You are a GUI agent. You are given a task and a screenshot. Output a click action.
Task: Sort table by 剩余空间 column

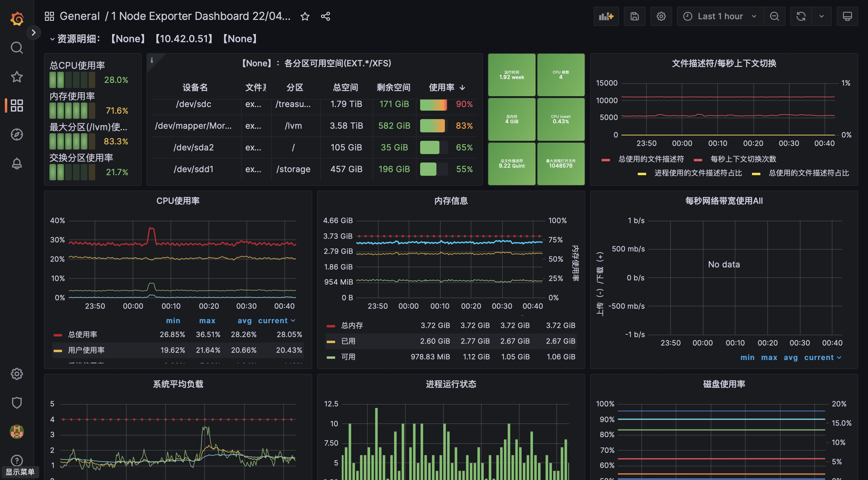[x=393, y=87]
